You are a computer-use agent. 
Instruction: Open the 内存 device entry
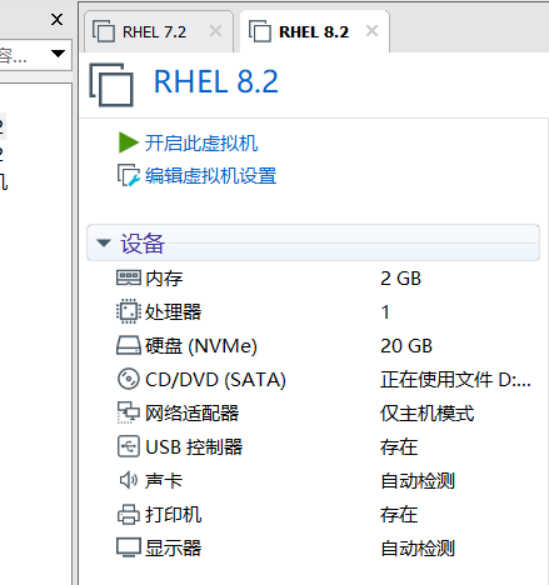[x=164, y=279]
